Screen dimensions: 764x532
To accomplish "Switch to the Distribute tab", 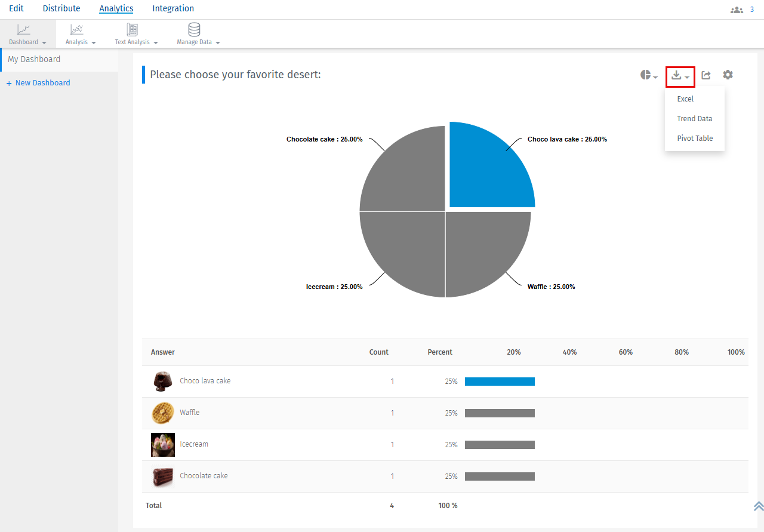I will [61, 8].
